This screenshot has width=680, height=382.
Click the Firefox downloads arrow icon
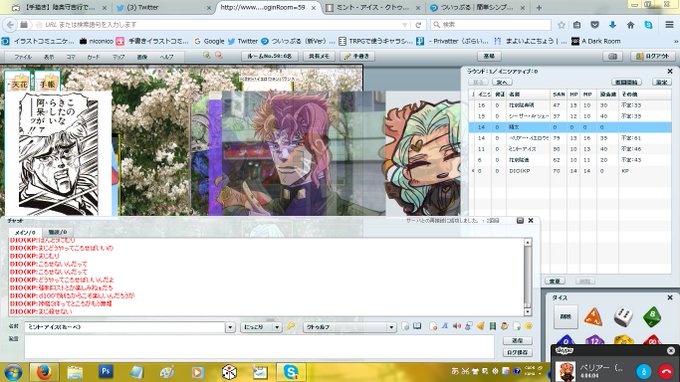[612, 25]
